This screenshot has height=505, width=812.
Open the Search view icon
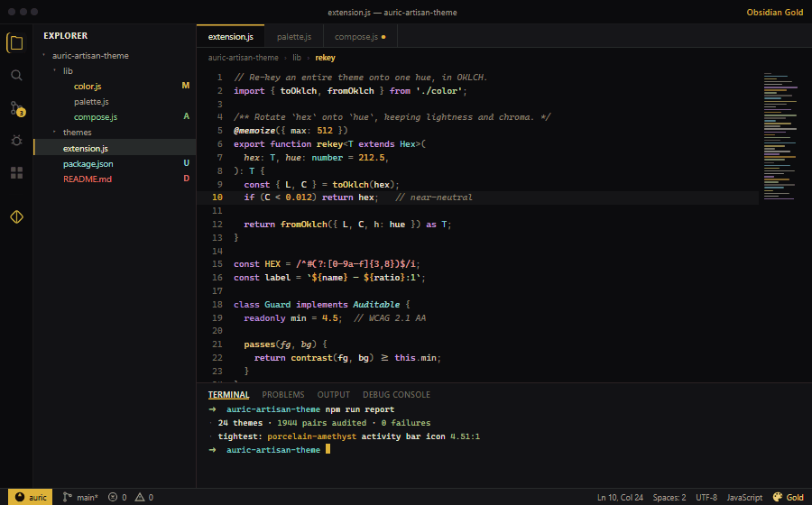pyautogui.click(x=16, y=76)
